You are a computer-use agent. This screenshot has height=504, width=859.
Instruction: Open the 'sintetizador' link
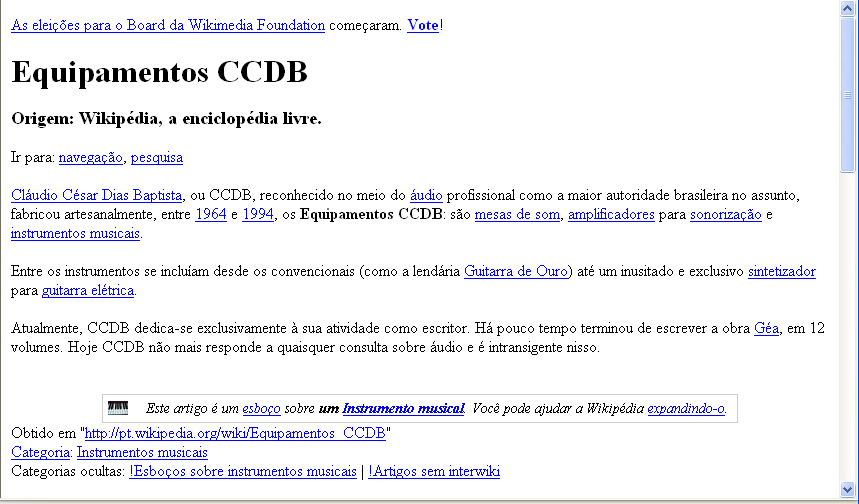781,271
